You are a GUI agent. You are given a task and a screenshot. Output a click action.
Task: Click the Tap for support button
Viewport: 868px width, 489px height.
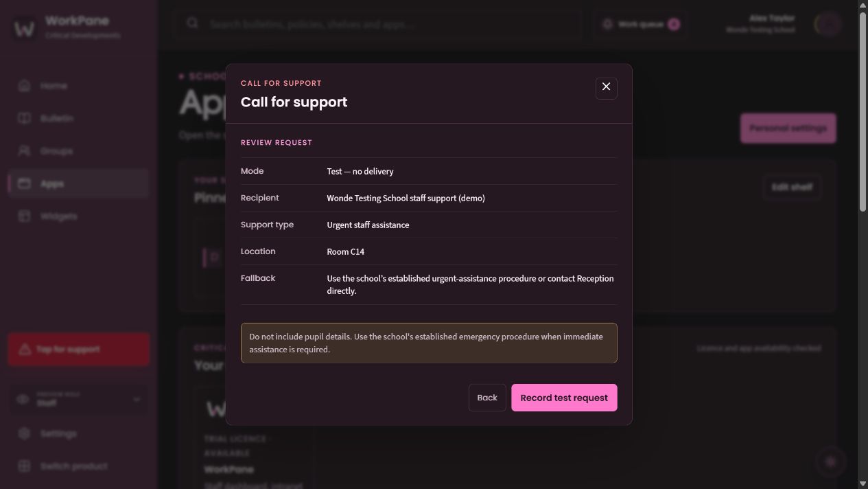tap(78, 349)
